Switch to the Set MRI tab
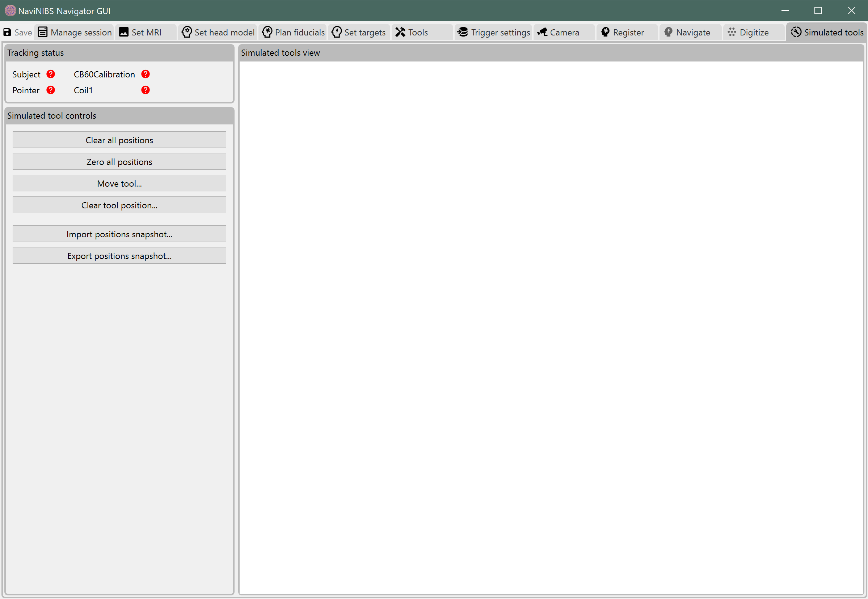868x599 pixels. click(146, 32)
